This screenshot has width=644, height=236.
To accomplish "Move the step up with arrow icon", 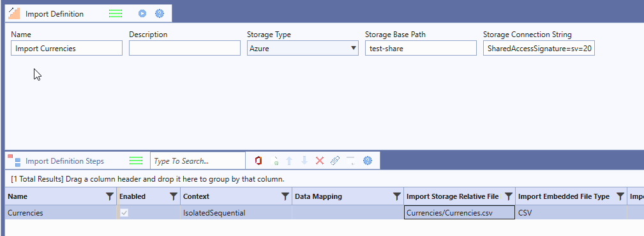I will coord(289,161).
